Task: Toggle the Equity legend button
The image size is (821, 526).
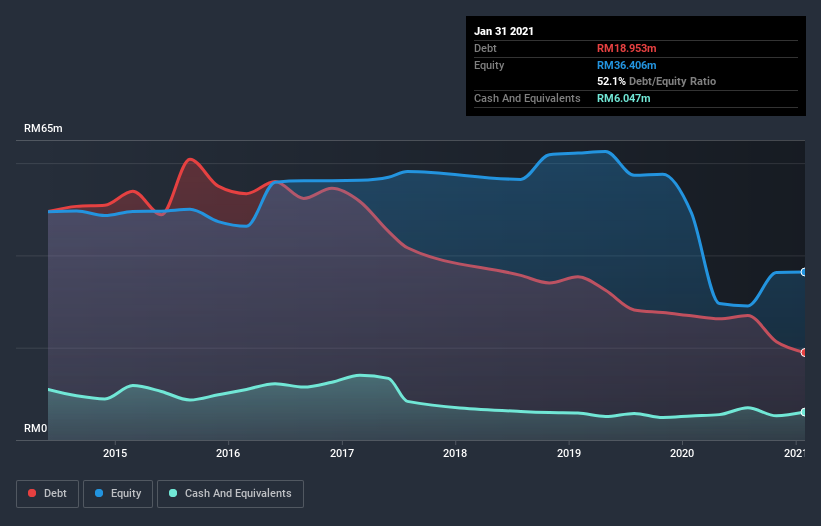Action: pyautogui.click(x=118, y=494)
